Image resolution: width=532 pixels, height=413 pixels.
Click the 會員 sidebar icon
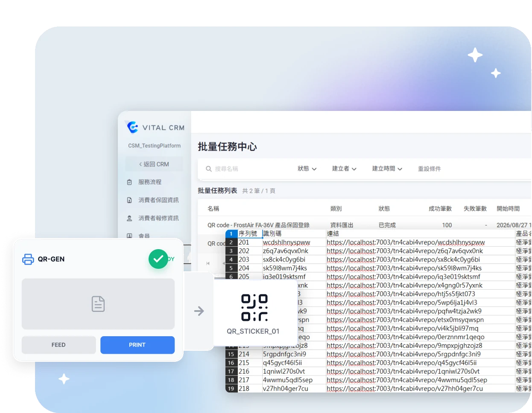129,236
